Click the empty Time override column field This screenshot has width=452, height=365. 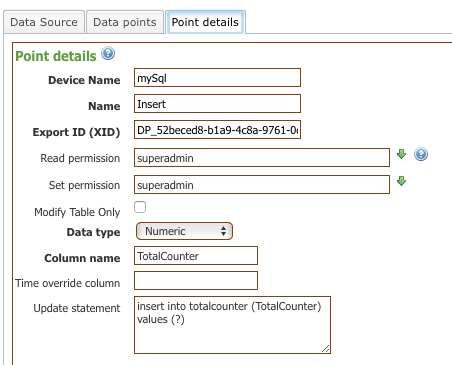coord(196,281)
